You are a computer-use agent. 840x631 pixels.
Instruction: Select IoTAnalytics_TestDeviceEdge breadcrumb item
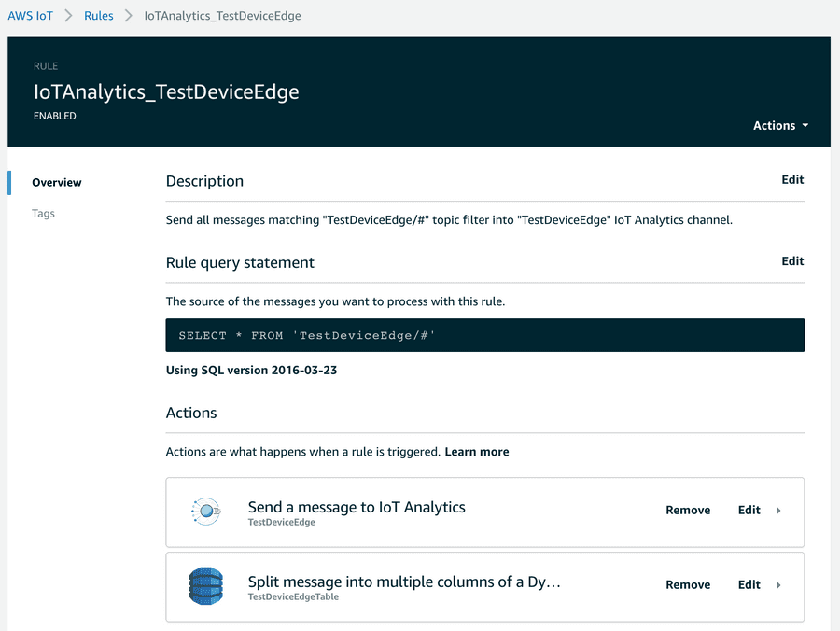coord(222,16)
